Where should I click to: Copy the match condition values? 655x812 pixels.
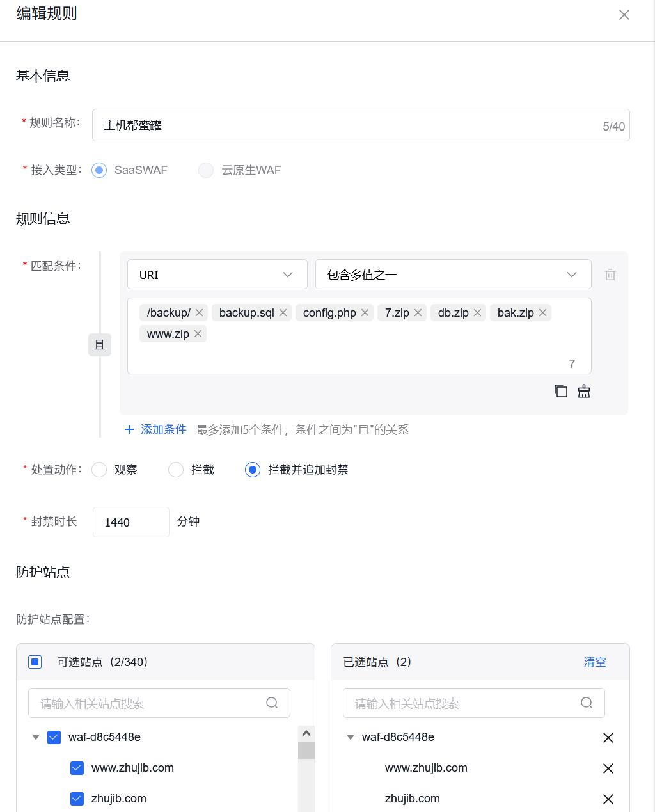point(561,391)
